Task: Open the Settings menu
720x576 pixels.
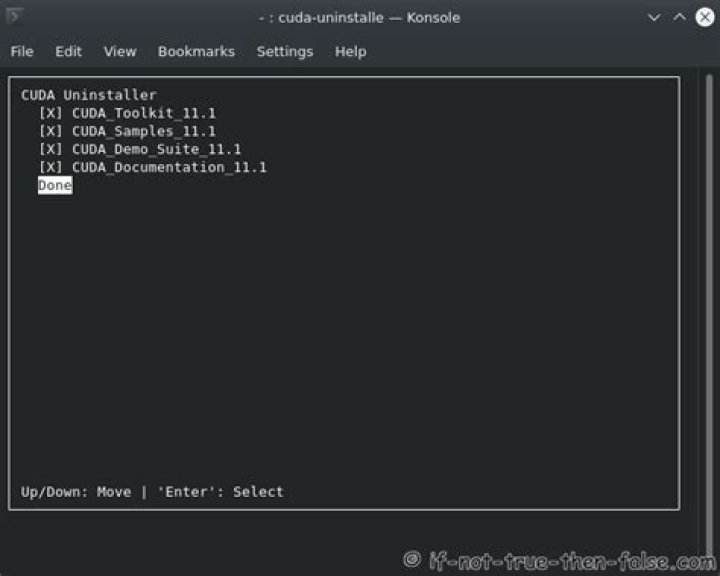Action: pyautogui.click(x=285, y=51)
